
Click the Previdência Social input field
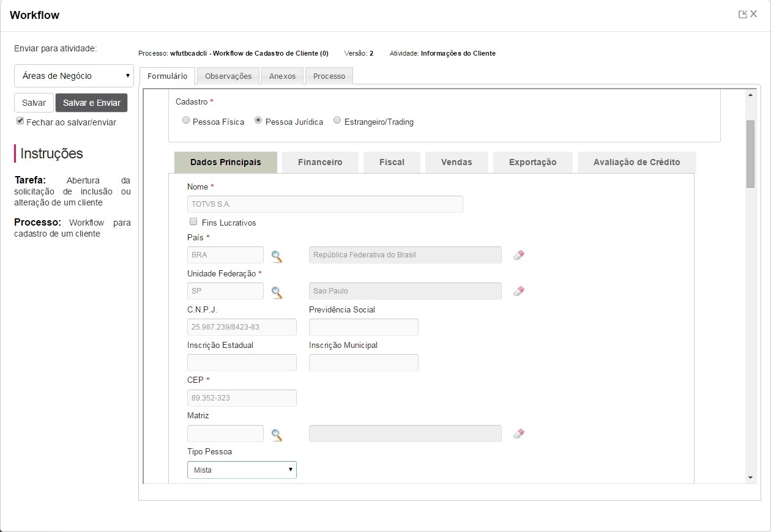pyautogui.click(x=363, y=327)
